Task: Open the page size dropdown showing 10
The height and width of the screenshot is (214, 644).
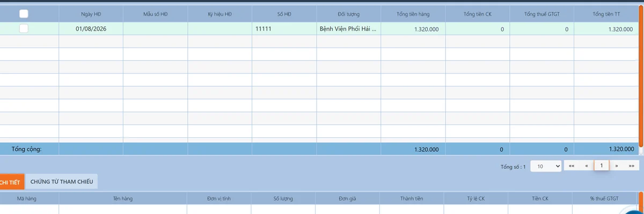Action: pos(546,166)
